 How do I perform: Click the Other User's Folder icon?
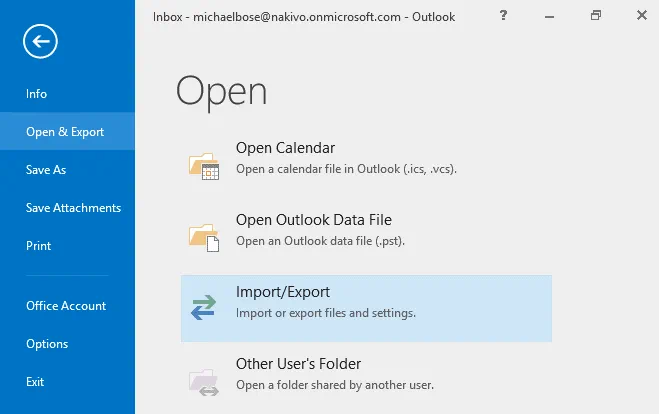coord(203,379)
